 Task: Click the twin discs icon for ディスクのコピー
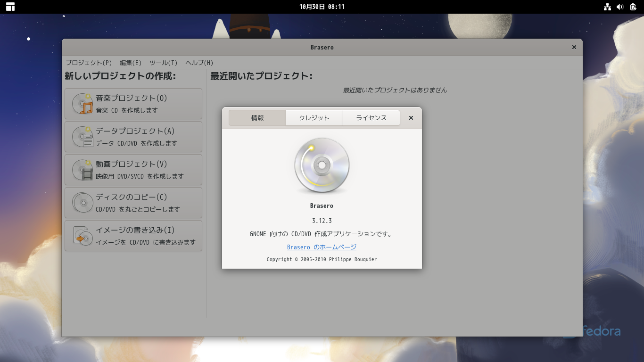point(83,203)
